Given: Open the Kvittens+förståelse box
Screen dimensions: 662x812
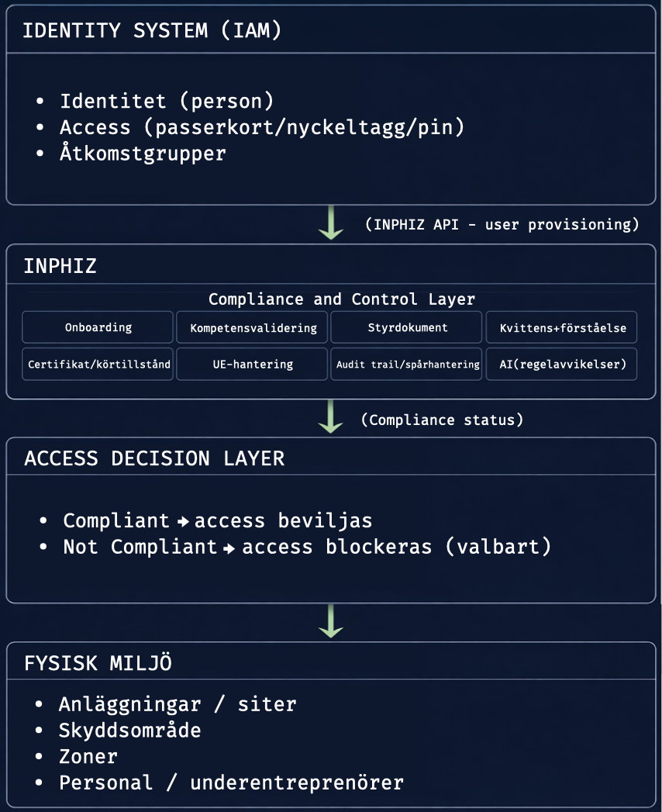Looking at the screenshot, I should [562, 327].
